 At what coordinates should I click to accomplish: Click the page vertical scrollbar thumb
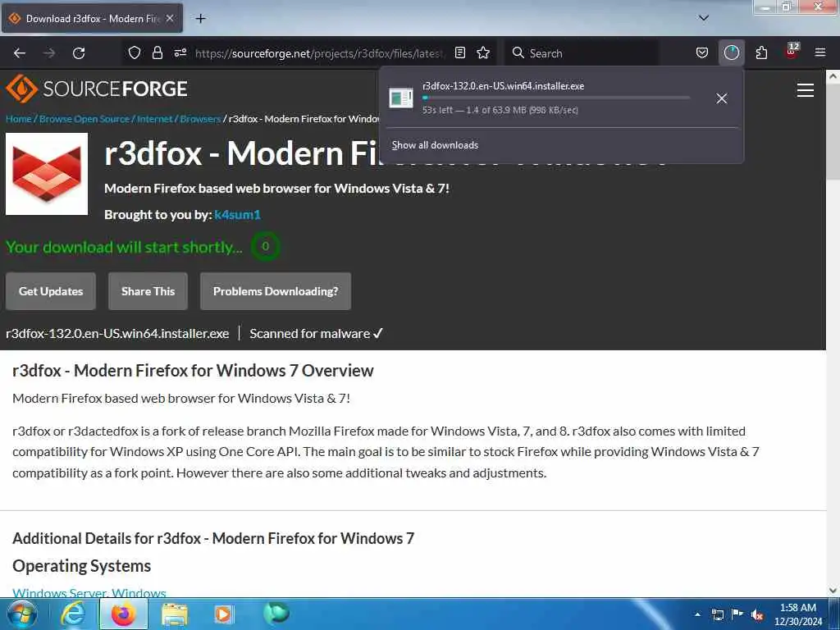click(x=833, y=131)
